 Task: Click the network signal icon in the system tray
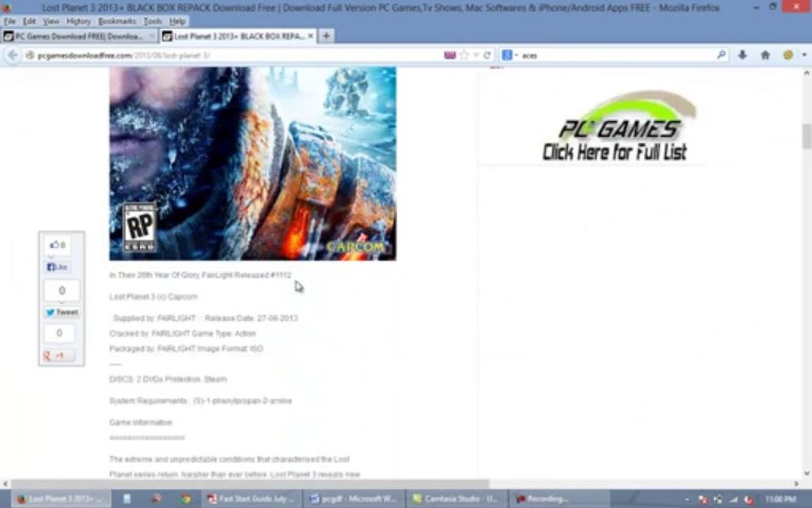tap(733, 500)
